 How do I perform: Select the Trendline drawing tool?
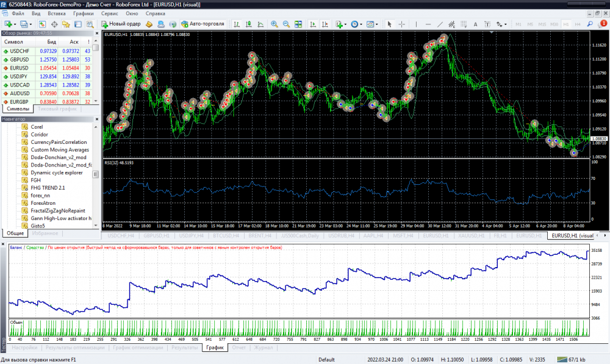coord(440,24)
